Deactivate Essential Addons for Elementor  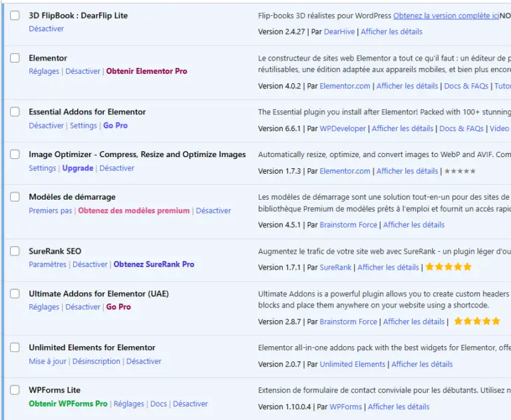tap(47, 126)
